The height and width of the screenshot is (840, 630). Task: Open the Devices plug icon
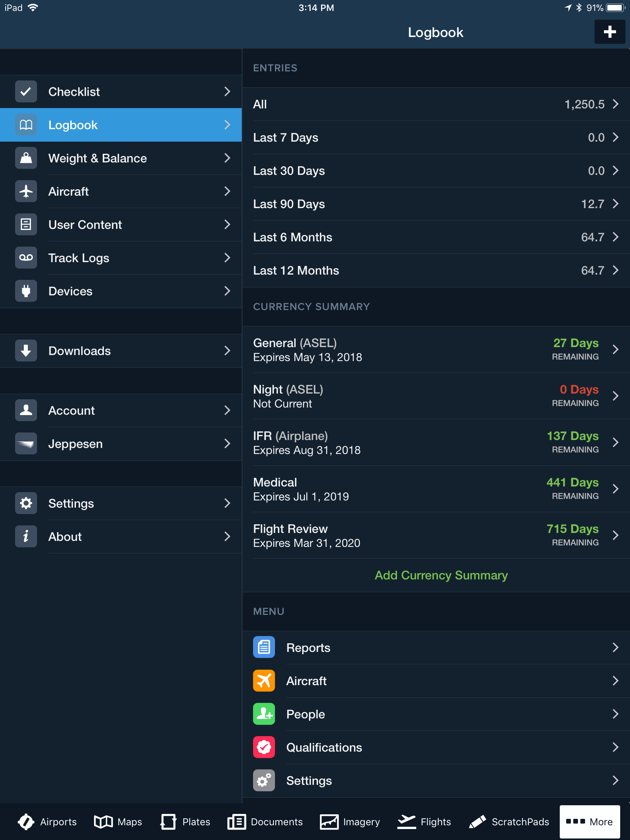(x=26, y=291)
